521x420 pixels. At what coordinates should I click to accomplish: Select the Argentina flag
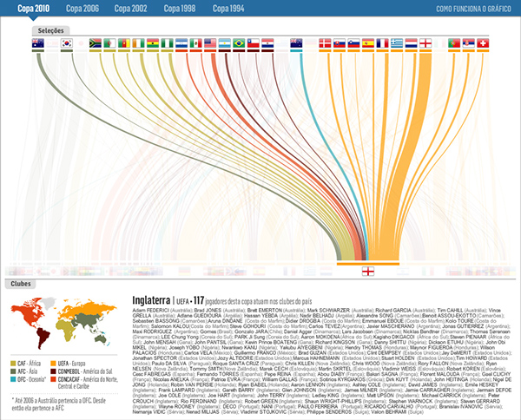225,43
